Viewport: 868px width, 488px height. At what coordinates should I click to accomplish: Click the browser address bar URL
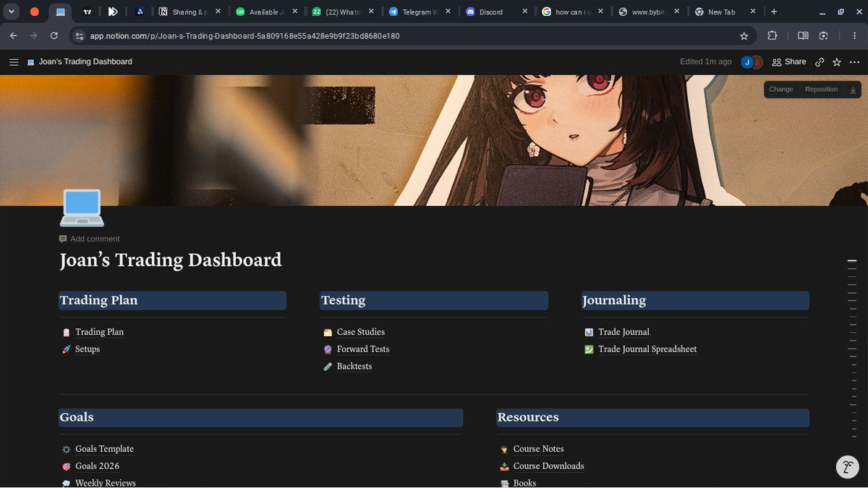coord(244,35)
